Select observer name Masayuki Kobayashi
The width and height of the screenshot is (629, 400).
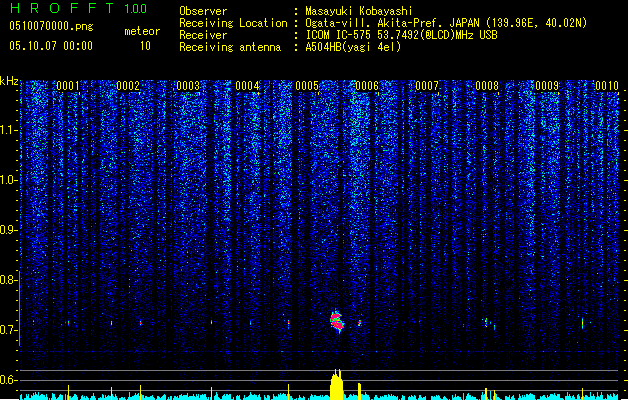pyautogui.click(x=359, y=11)
